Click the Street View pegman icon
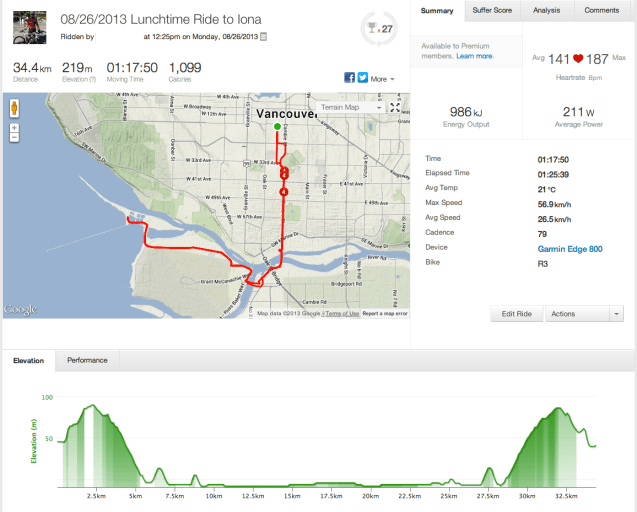This screenshot has width=637, height=512. 15,108
